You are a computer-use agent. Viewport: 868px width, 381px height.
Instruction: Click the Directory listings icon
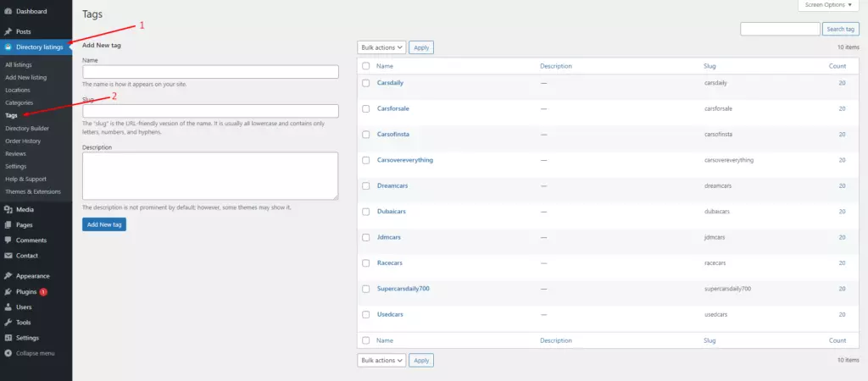[x=8, y=47]
